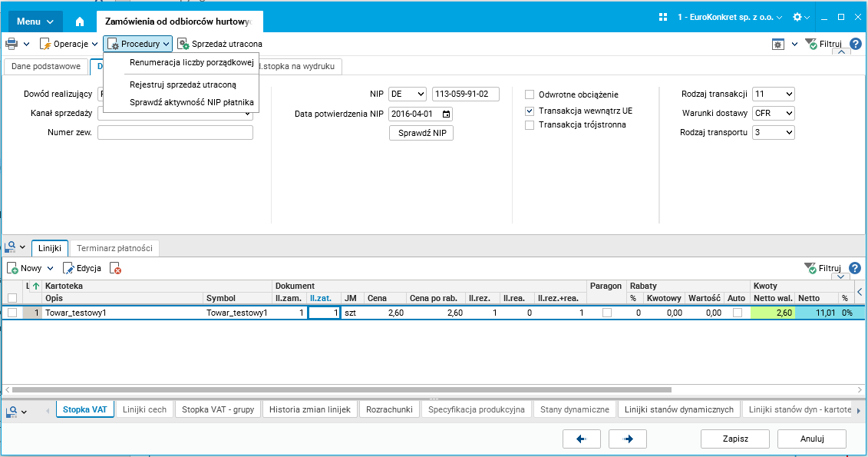The image size is (868, 457).
Task: Click the calendar icon in NIP date field
Action: (446, 114)
